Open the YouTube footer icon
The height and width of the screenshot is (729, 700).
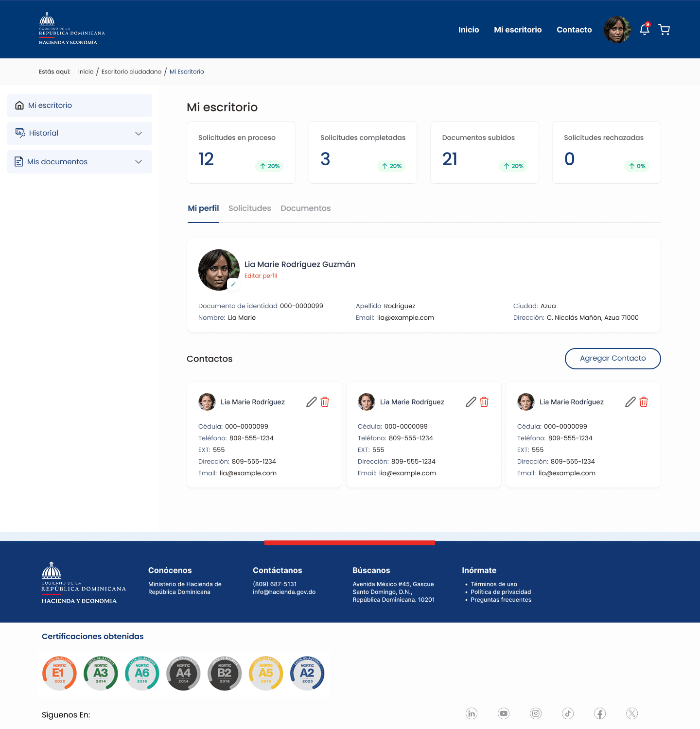coord(504,713)
